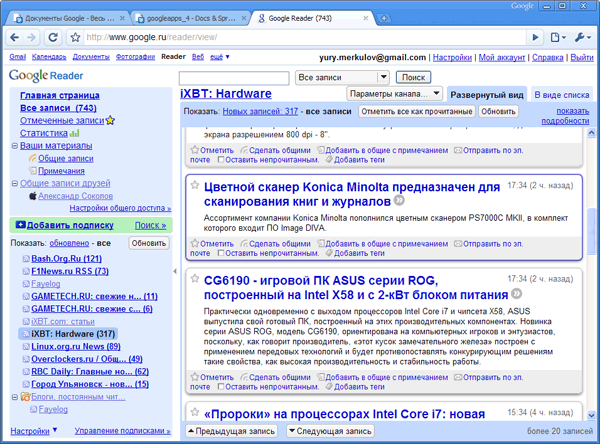Click the Блоги folder icon
The height and width of the screenshot is (444, 600).
tap(25, 397)
